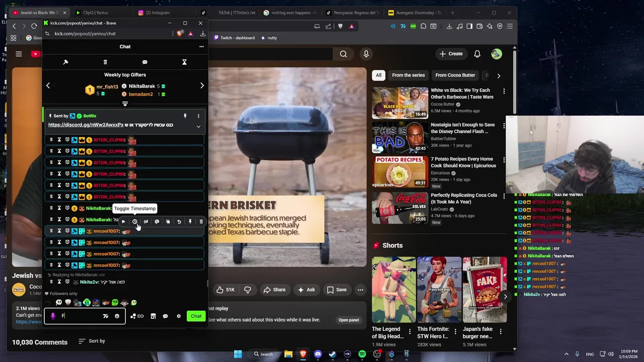Click the voice microphone icon in chat input
This screenshot has width=644, height=362.
[x=53, y=316]
